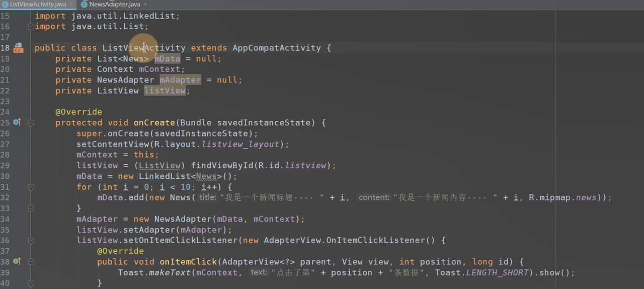This screenshot has height=289, width=644.
Task: Collapse the for loop fold at line 31
Action: click(31, 187)
